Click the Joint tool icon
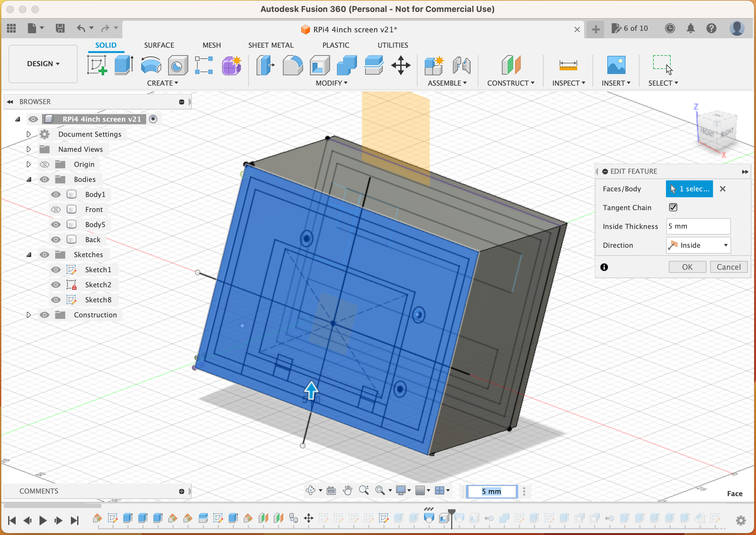Screen dimensions: 756x535 [461, 65]
